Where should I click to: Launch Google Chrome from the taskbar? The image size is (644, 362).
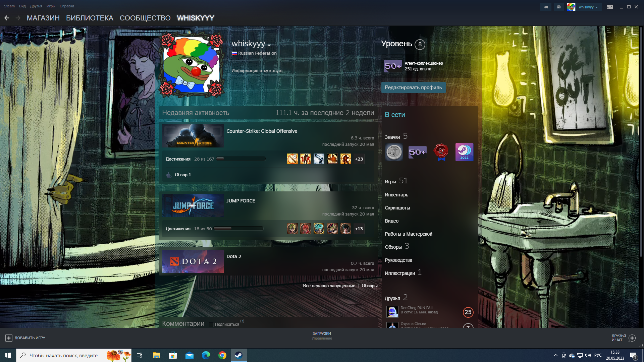[x=222, y=355]
